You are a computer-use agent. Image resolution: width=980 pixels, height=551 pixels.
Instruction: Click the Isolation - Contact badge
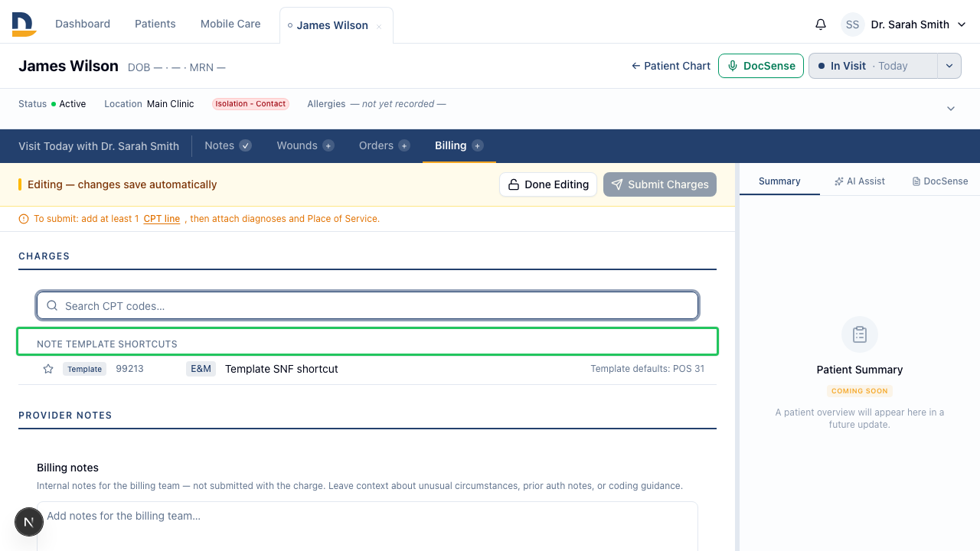pos(250,104)
